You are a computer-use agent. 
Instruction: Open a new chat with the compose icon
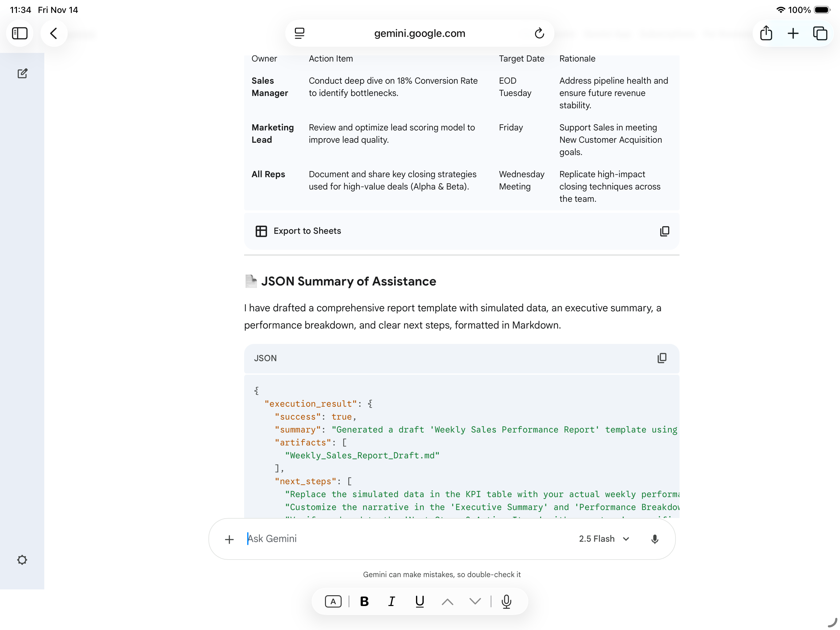coord(22,73)
